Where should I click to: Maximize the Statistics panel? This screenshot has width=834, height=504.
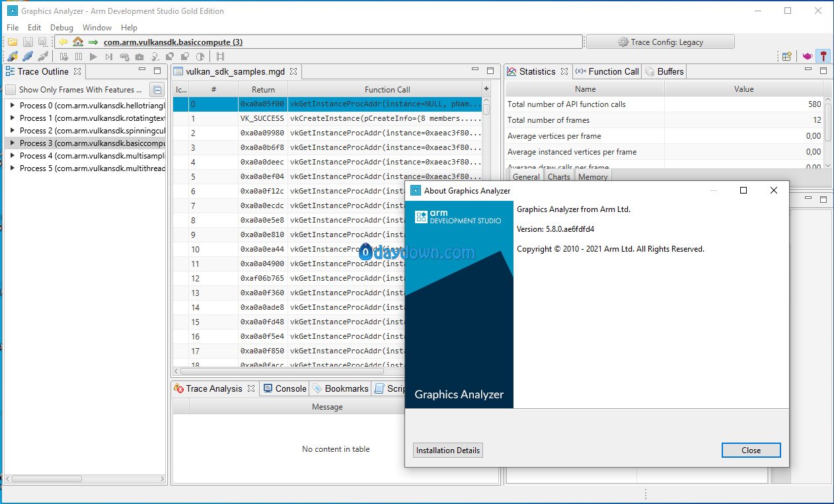click(x=823, y=71)
